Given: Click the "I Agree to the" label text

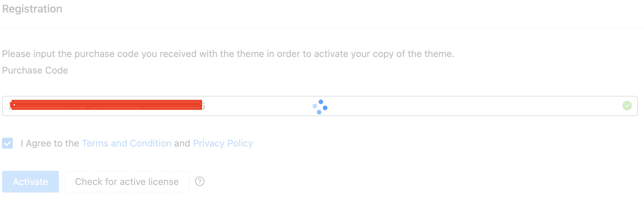Looking at the screenshot, I should [50, 143].
